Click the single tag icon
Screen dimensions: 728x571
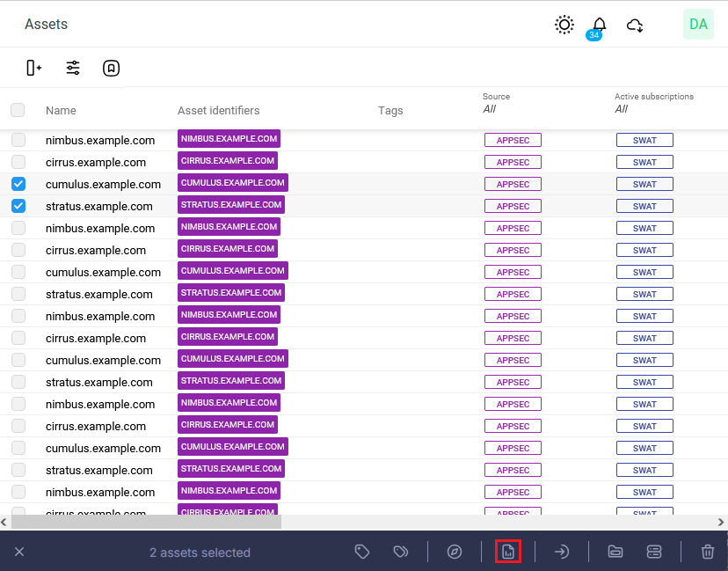(x=362, y=552)
